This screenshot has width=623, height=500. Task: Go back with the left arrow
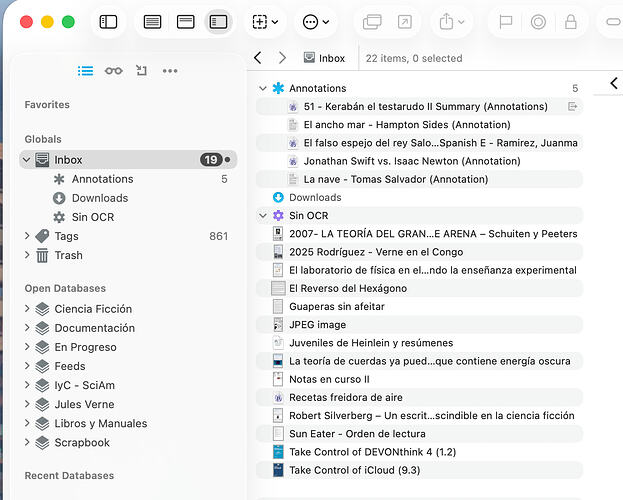point(258,58)
